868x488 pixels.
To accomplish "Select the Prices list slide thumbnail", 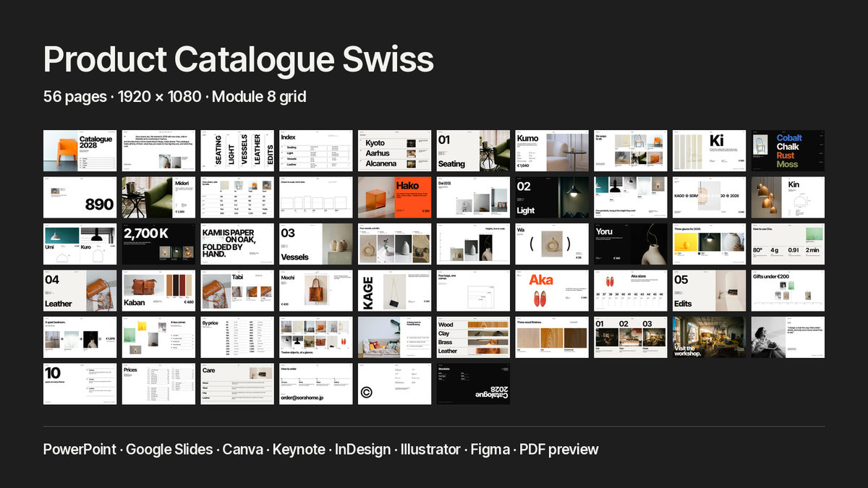I will pyautogui.click(x=158, y=384).
